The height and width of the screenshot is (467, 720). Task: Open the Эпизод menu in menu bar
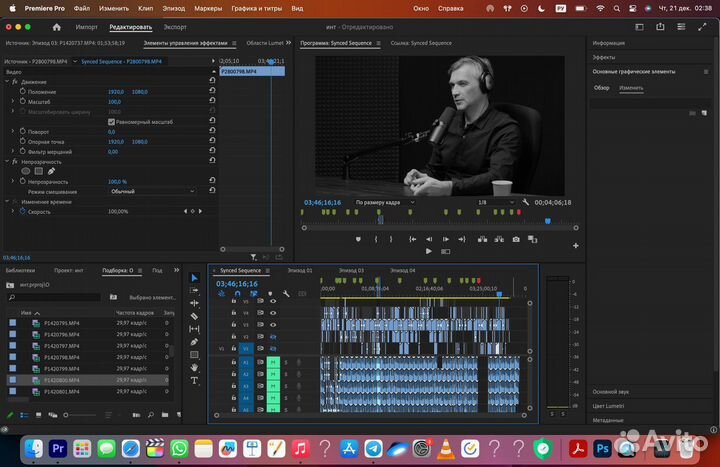[174, 7]
